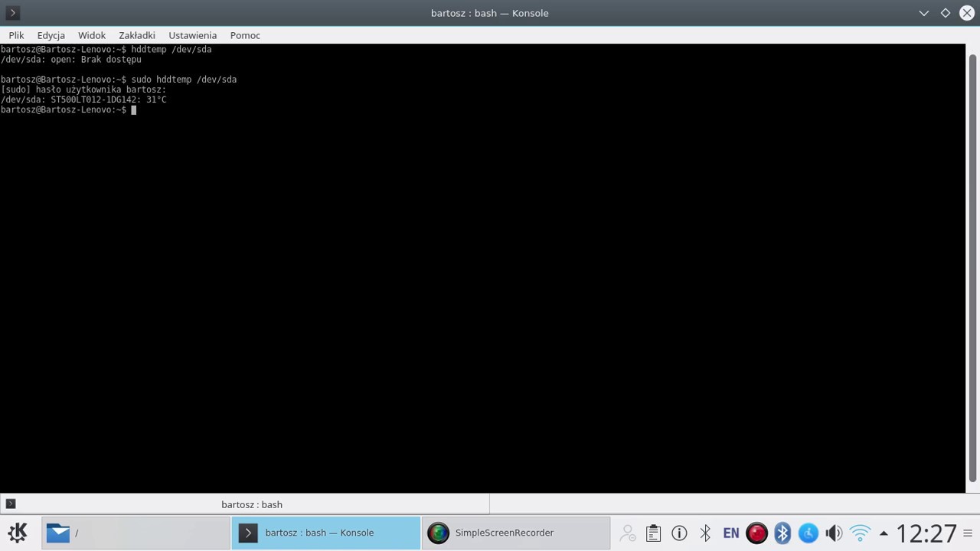Click the 12:27 clock
Screen dimensions: 980x551
(x=926, y=533)
